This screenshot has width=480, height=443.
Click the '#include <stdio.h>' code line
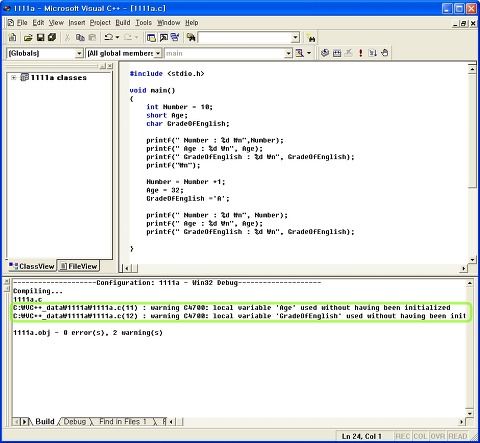click(167, 74)
